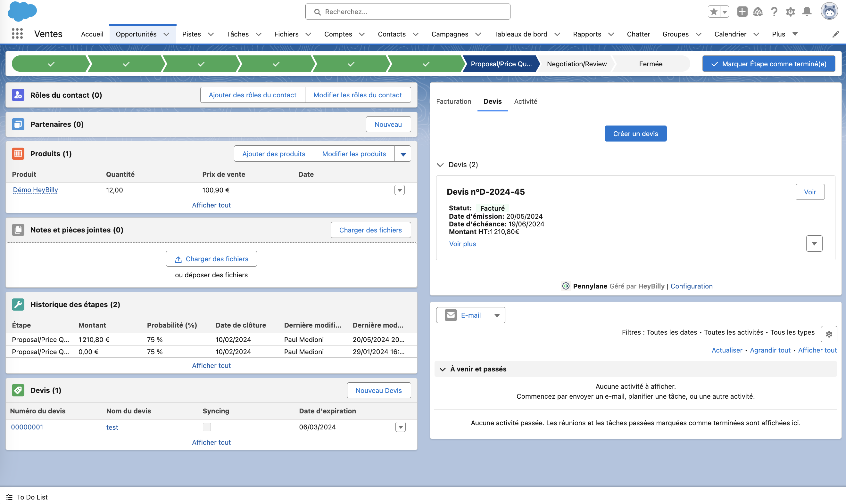
Task: Open the Trailhead guidance icon
Action: point(758,12)
